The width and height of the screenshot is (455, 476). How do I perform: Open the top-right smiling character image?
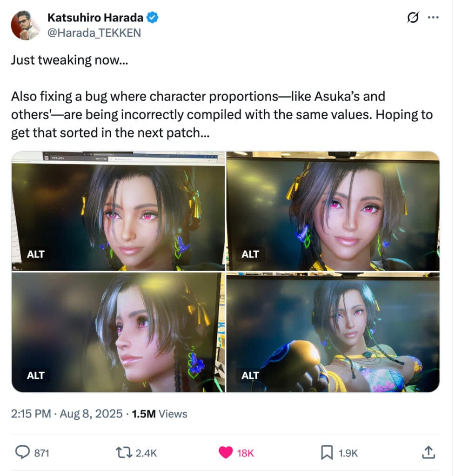tap(333, 211)
